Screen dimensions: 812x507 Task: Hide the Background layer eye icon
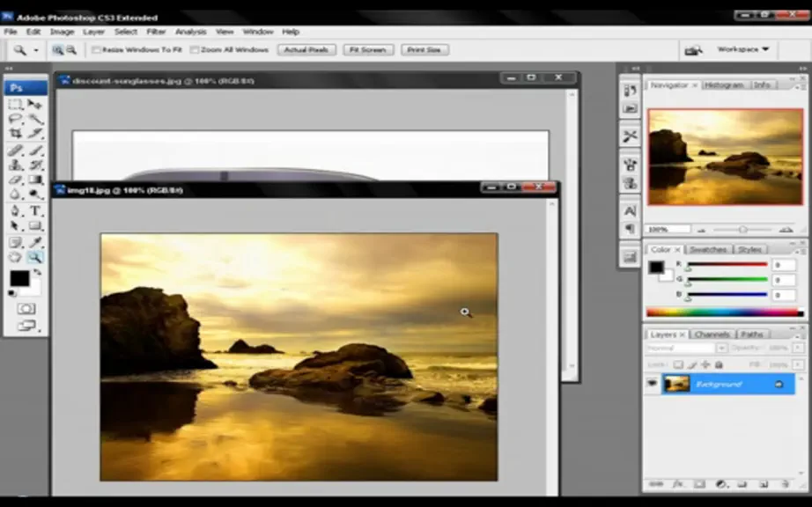pyautogui.click(x=652, y=384)
